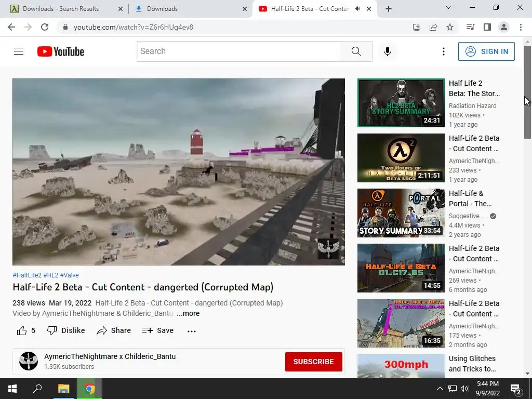Image resolution: width=532 pixels, height=399 pixels.
Task: Click the search magnifier button
Action: point(356,51)
